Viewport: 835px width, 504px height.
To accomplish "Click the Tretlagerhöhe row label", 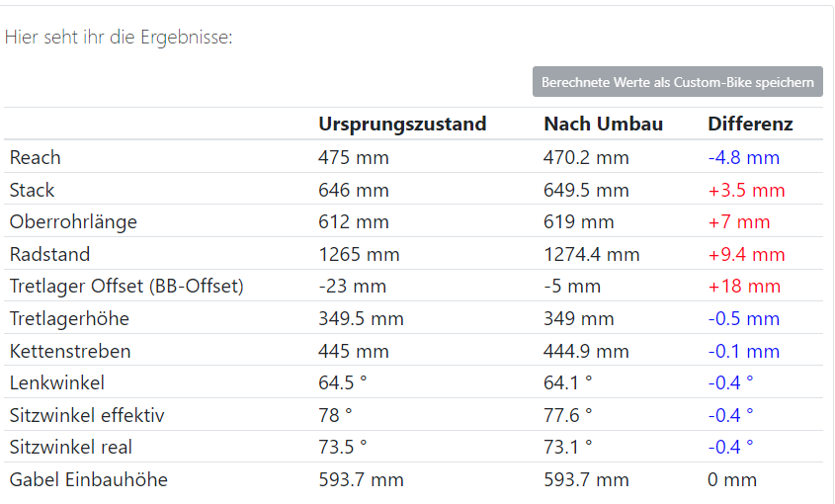I will pos(69,318).
